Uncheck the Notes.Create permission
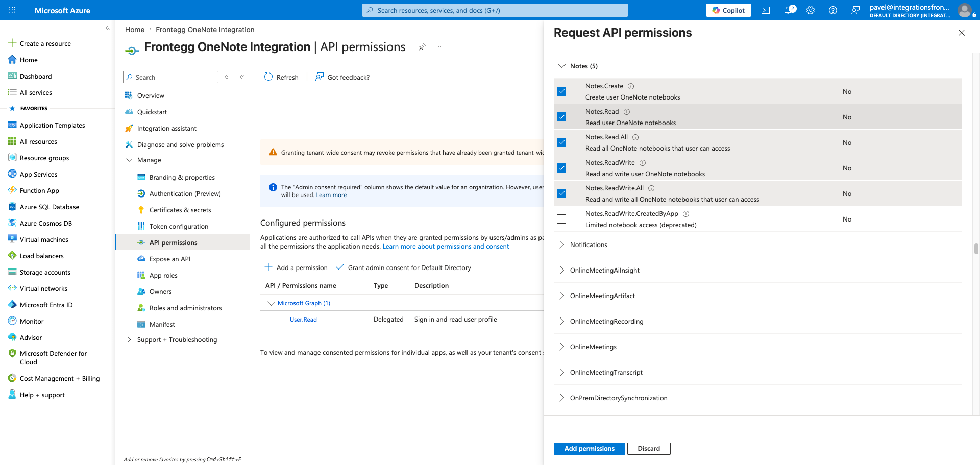Image resolution: width=980 pixels, height=465 pixels. [561, 91]
